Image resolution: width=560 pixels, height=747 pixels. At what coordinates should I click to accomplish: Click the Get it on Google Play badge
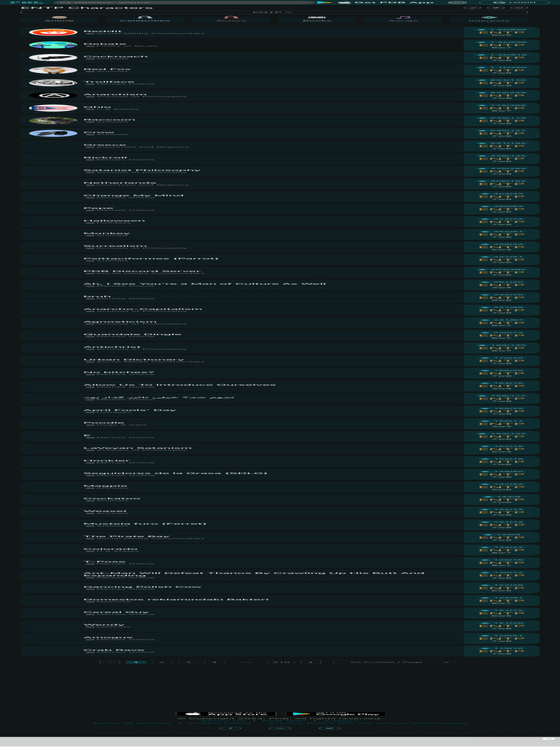click(x=335, y=713)
